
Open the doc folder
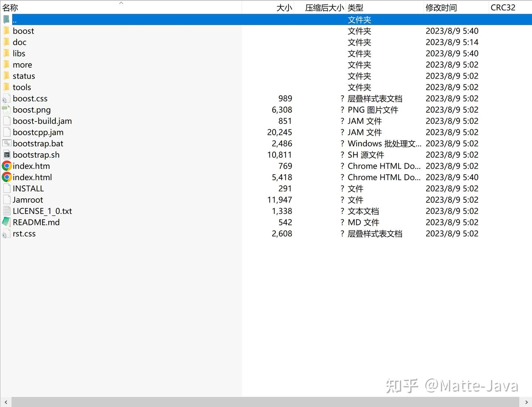19,42
